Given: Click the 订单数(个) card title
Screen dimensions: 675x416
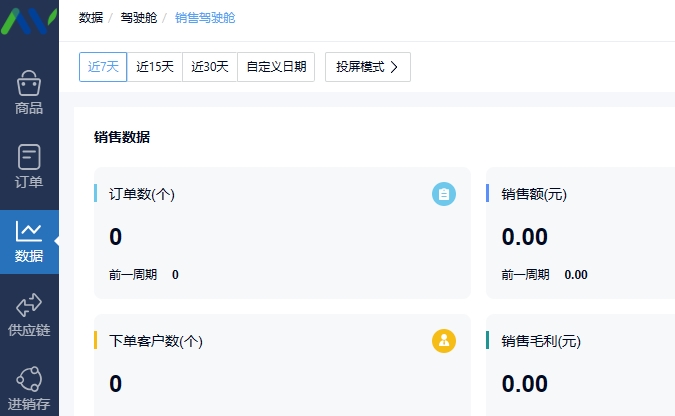Looking at the screenshot, I should click(x=142, y=194).
